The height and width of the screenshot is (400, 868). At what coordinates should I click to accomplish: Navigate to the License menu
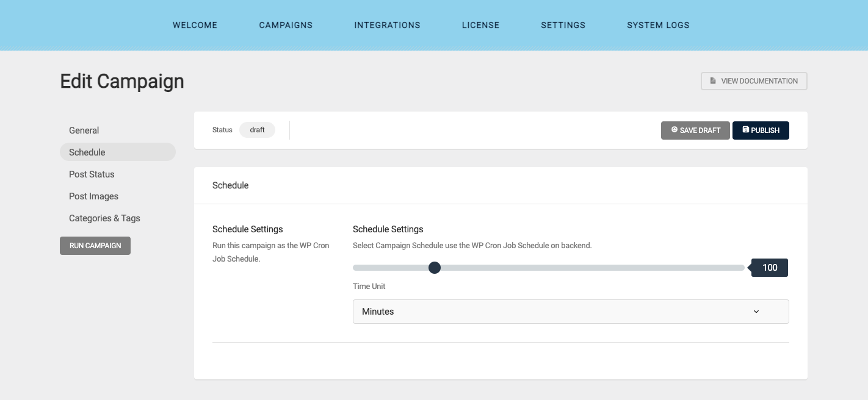coord(480,25)
